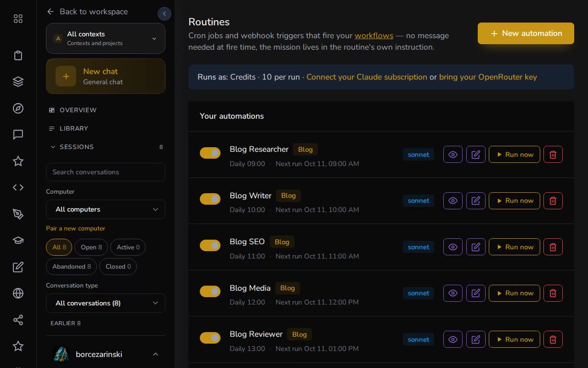
Task: Run the Blog Media automation now
Action: pyautogui.click(x=514, y=293)
